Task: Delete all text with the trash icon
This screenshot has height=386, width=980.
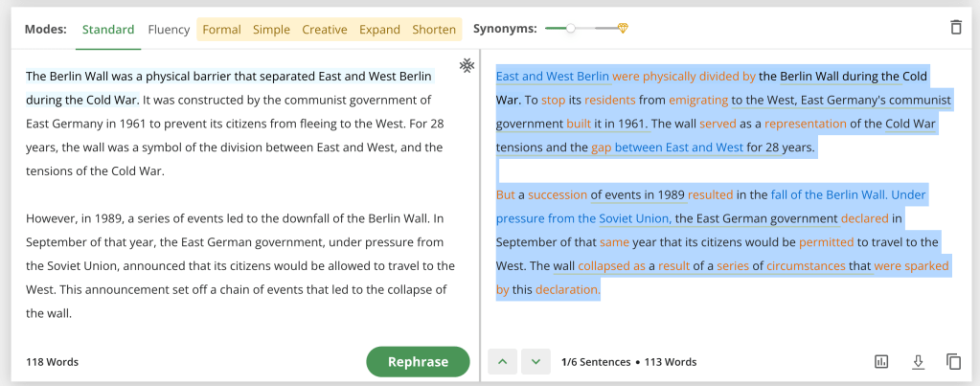Action: pos(955,28)
